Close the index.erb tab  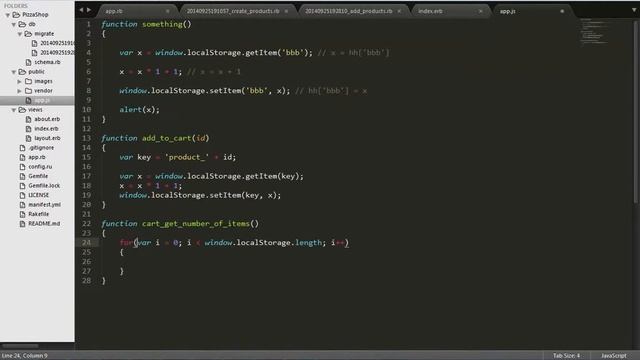(480, 11)
